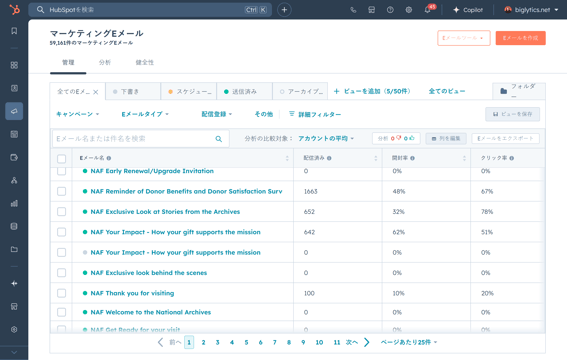Open the Eメールツール dropdown button
567x360 pixels.
coord(464,38)
